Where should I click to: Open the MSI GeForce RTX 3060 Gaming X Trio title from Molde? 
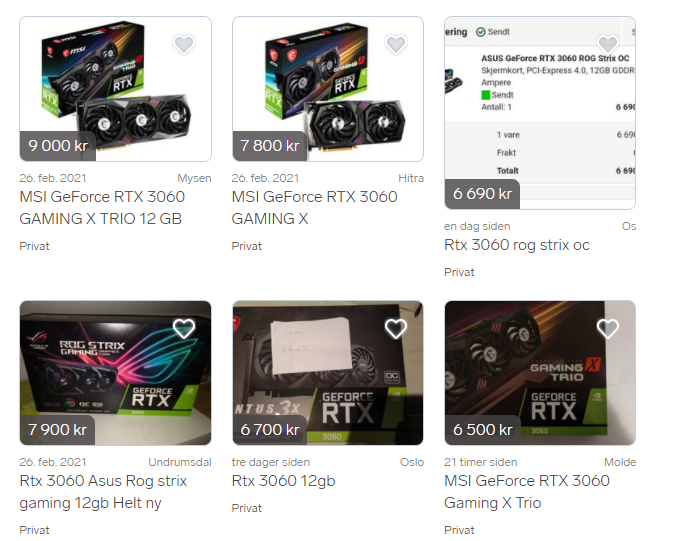(527, 492)
